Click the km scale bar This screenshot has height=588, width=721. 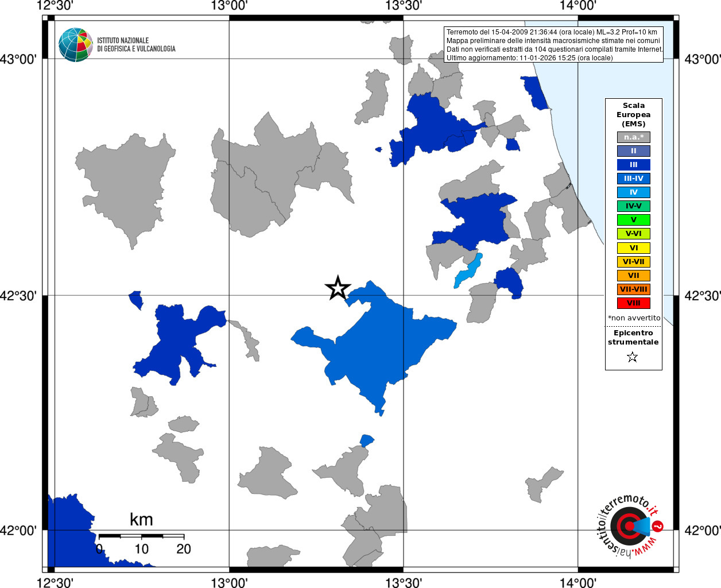[141, 536]
